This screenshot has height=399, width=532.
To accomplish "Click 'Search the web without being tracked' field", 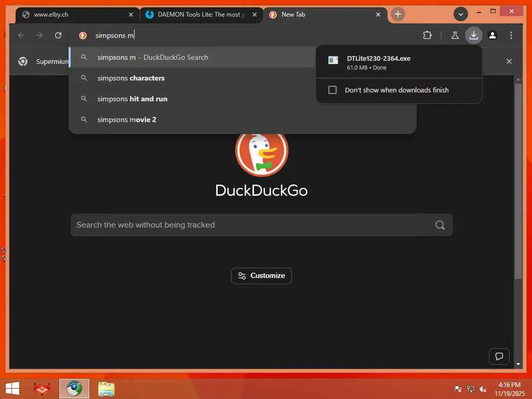I will coord(262,225).
